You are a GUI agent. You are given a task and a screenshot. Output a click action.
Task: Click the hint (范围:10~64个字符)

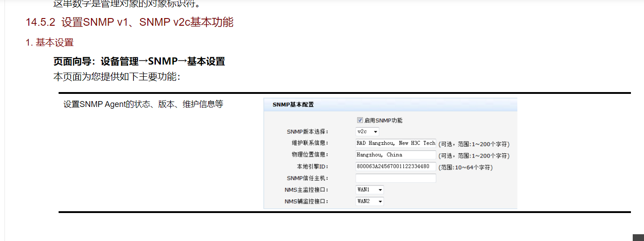coord(466,167)
